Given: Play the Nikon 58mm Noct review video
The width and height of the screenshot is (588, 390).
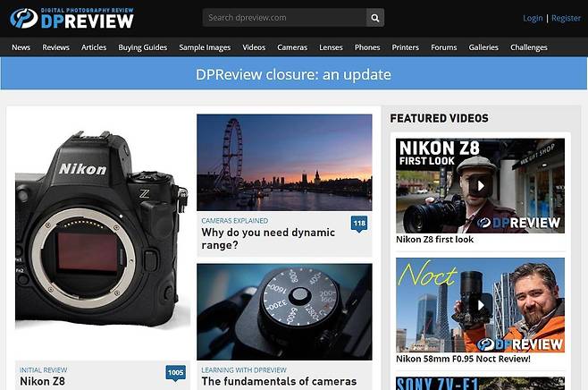Looking at the screenshot, I should [x=480, y=305].
